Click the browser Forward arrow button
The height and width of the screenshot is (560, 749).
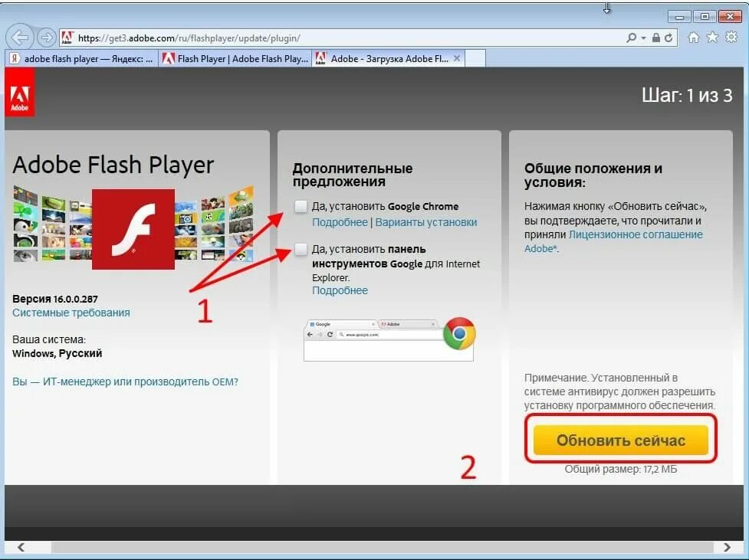(46, 38)
